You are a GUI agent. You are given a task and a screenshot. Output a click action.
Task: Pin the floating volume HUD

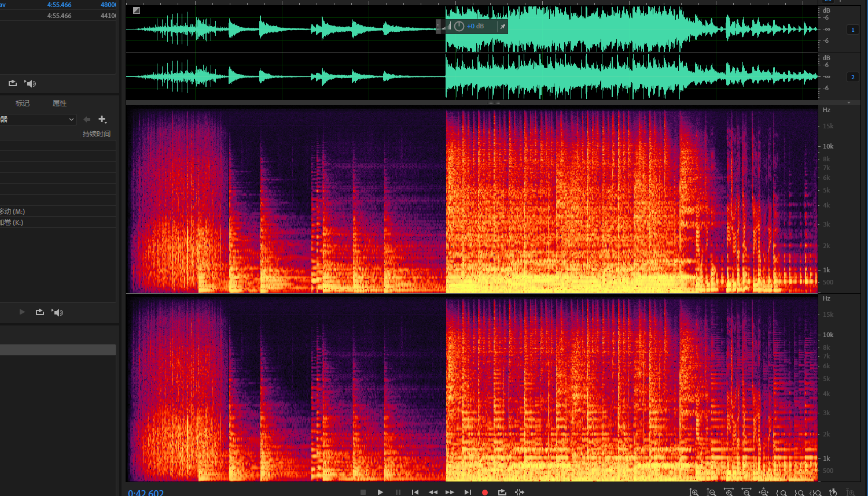click(502, 27)
